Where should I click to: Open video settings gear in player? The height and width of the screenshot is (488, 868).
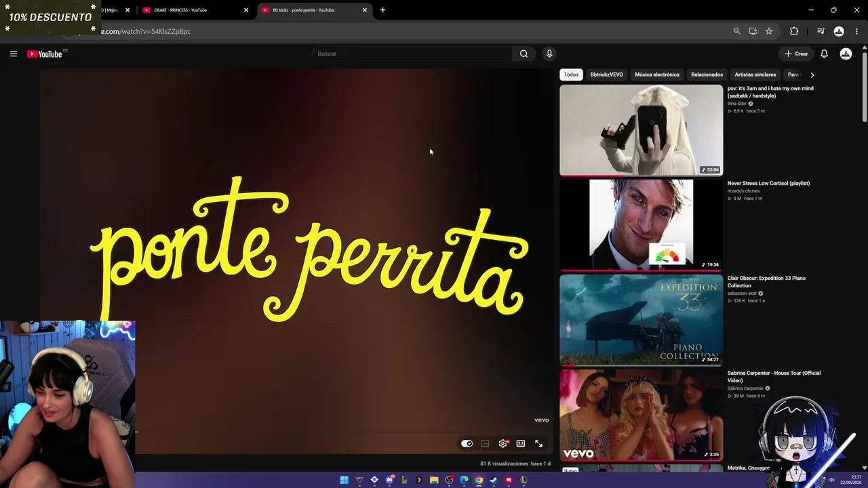click(503, 443)
